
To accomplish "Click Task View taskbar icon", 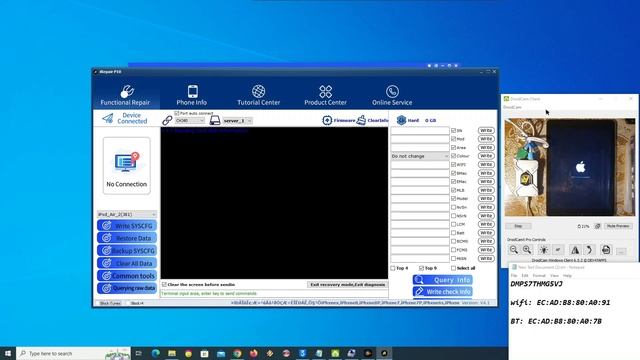I will (139, 353).
